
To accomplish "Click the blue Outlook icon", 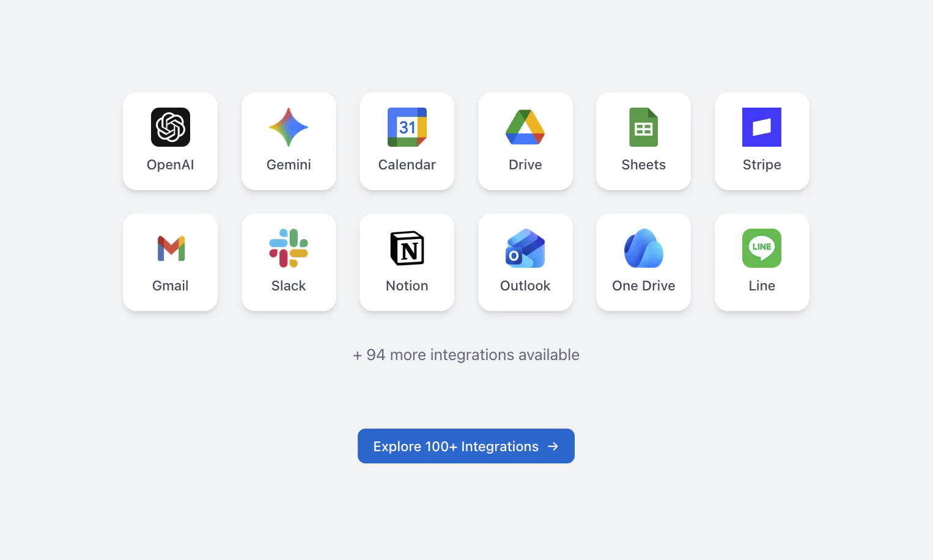I will pyautogui.click(x=525, y=248).
